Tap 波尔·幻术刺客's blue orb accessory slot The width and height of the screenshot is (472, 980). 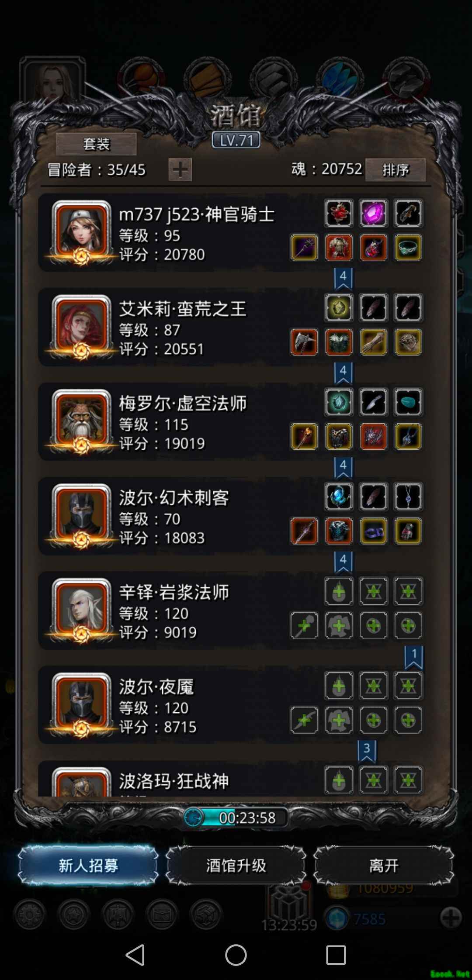click(339, 497)
